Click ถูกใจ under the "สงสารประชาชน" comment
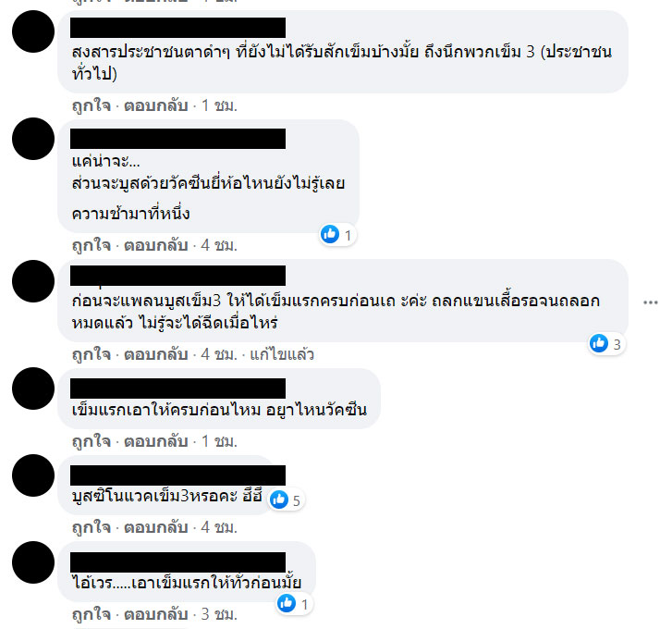The image size is (672, 629). tap(92, 105)
